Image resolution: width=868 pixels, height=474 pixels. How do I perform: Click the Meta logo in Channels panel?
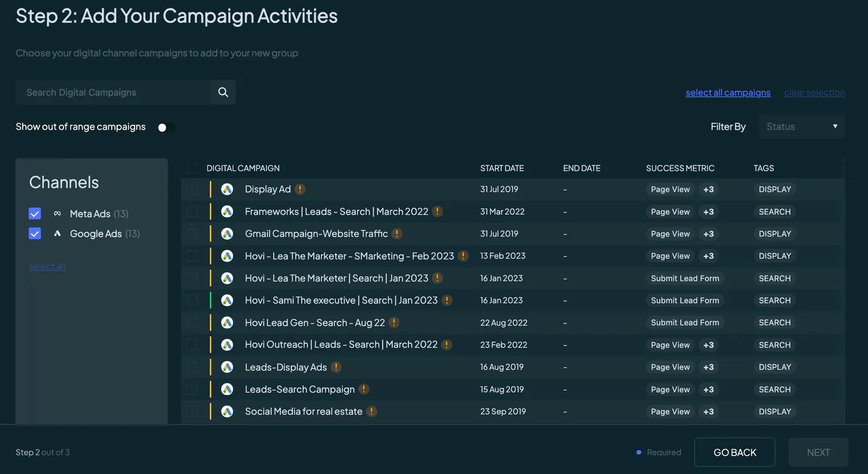click(58, 214)
